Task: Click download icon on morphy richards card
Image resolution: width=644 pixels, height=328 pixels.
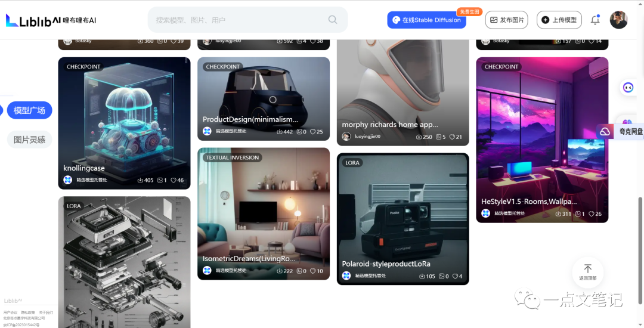Action: point(419,137)
